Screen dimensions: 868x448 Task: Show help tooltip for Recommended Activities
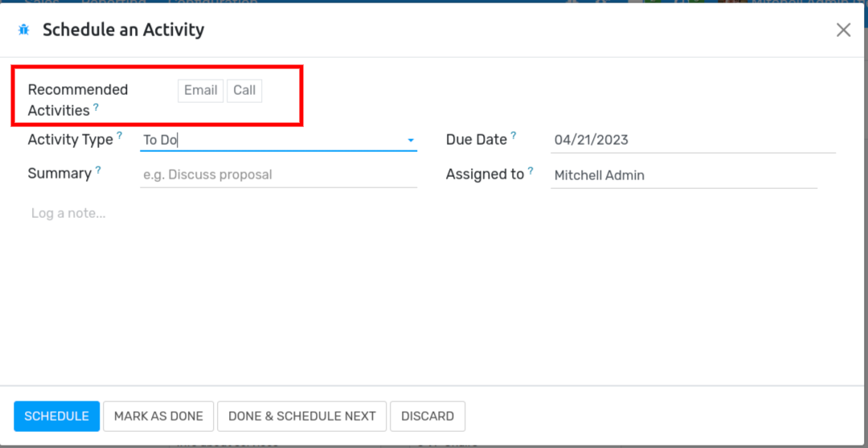pyautogui.click(x=96, y=107)
